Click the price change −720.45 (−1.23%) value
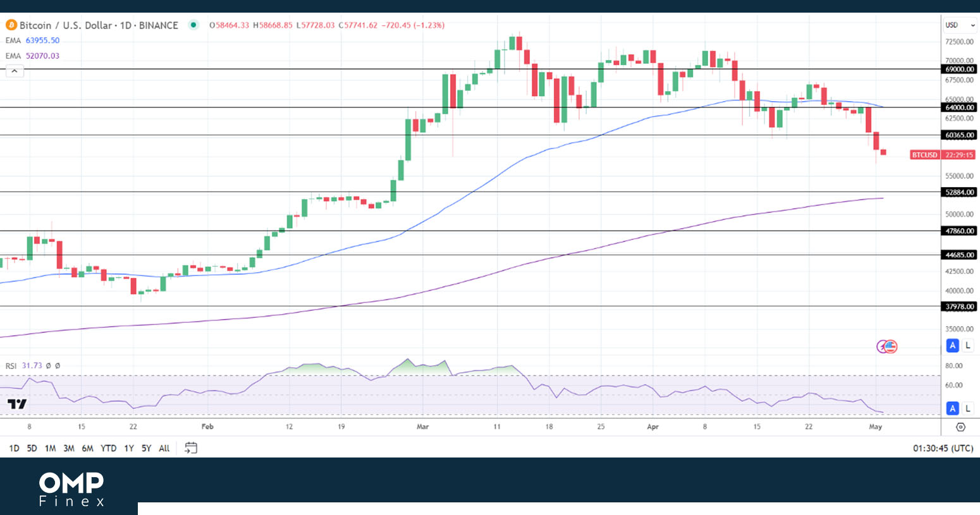This screenshot has height=515, width=980. coord(413,25)
